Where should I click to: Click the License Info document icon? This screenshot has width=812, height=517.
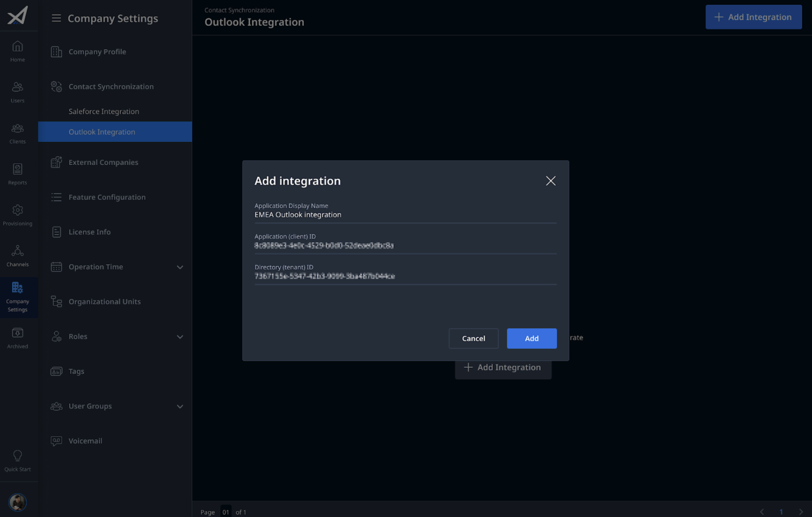tap(56, 232)
